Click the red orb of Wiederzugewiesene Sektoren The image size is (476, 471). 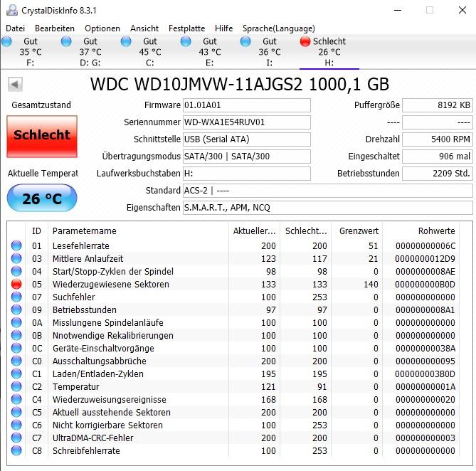(x=16, y=284)
